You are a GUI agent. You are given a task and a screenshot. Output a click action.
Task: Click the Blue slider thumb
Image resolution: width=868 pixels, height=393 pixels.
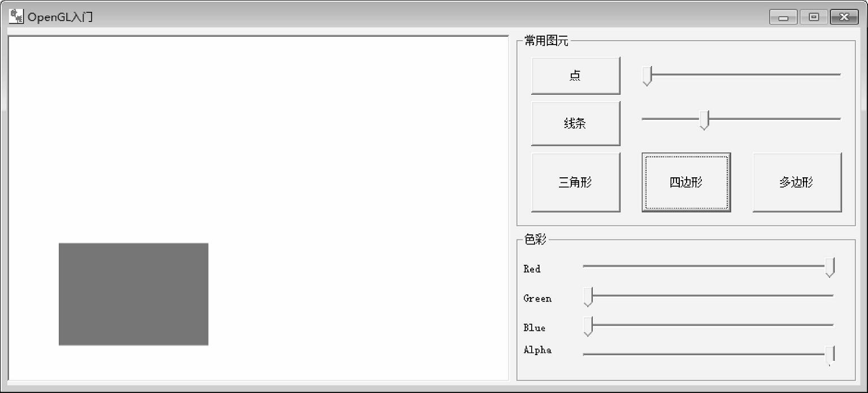[x=588, y=326]
